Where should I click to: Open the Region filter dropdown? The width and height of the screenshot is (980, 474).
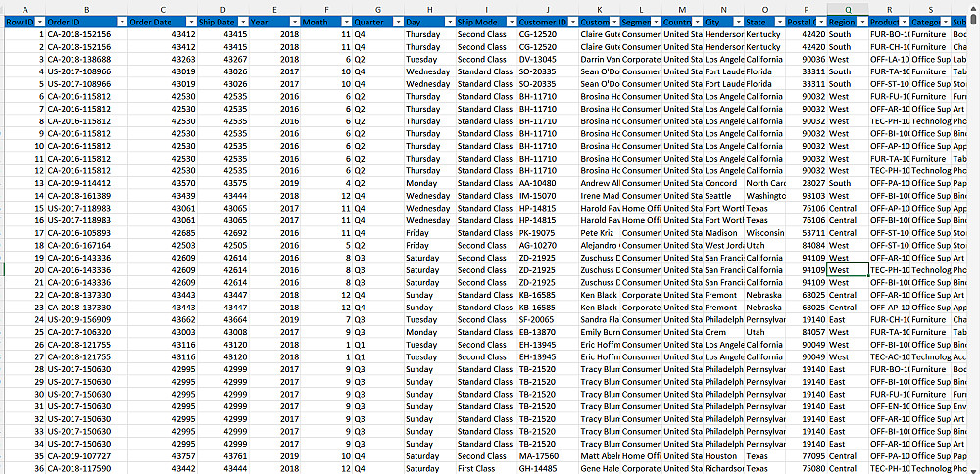pos(861,22)
